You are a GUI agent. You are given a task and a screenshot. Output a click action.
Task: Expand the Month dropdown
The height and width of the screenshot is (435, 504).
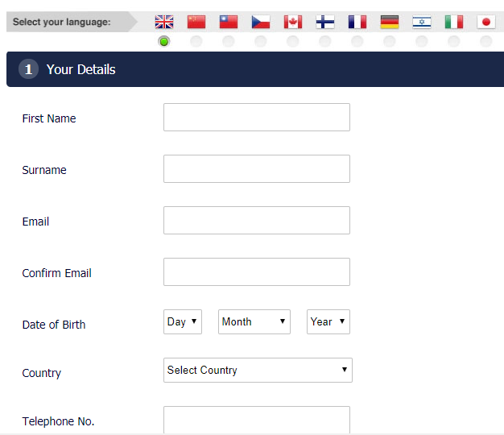pos(254,321)
